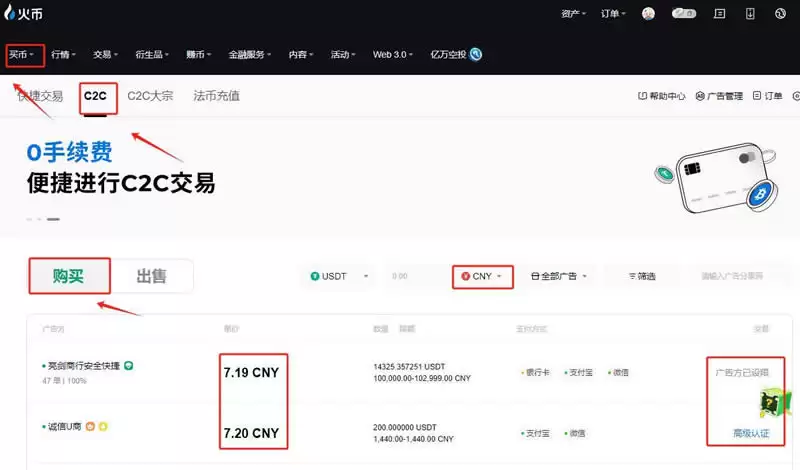Image resolution: width=800 pixels, height=470 pixels.
Task: Click the 帮助中心 book icon
Action: (x=642, y=96)
